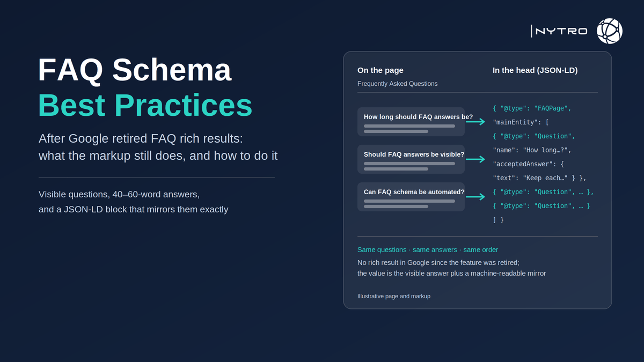Click 'After Google retired FAQ rich results' subtitle
The image size is (644, 362).
(x=141, y=138)
